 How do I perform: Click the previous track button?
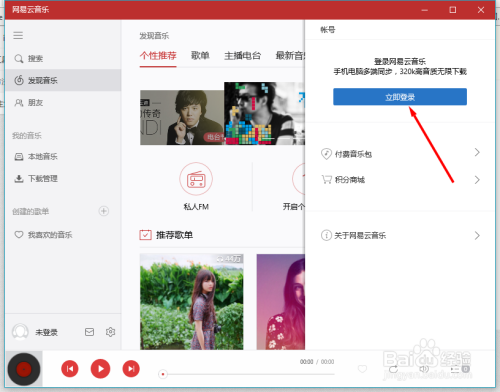coord(70,369)
